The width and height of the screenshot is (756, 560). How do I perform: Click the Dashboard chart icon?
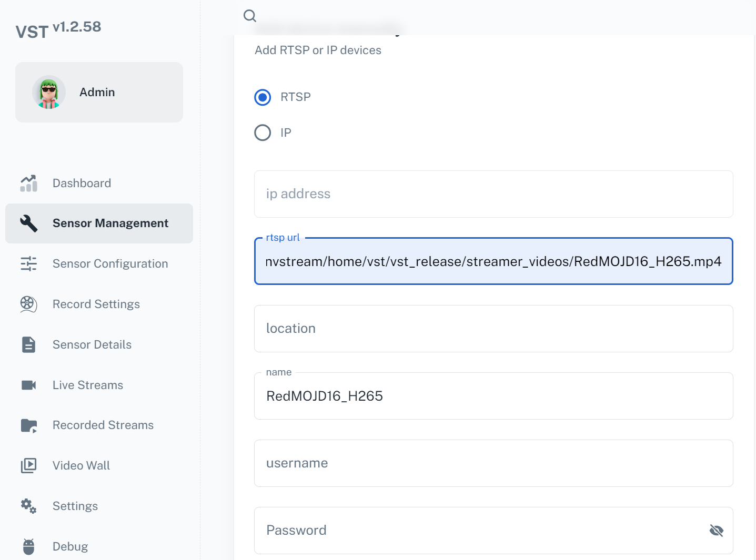[x=28, y=183]
